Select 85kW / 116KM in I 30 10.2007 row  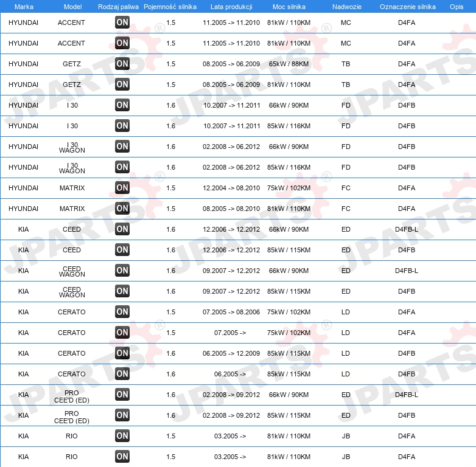tap(289, 126)
